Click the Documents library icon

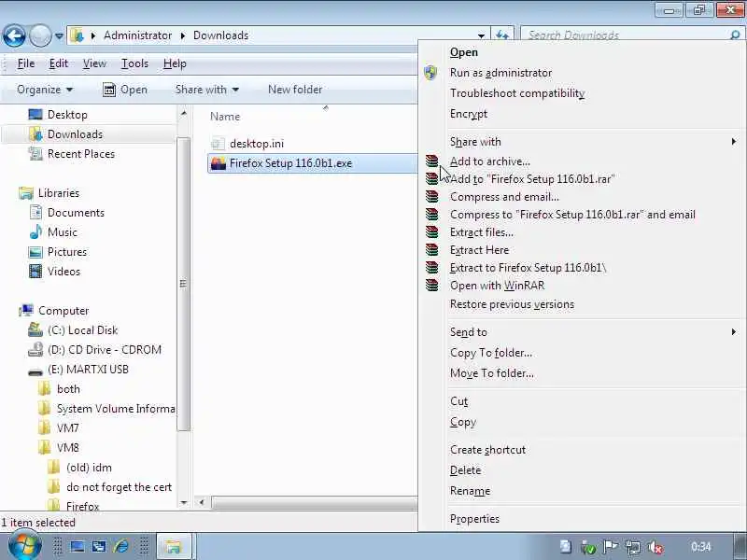(35, 213)
